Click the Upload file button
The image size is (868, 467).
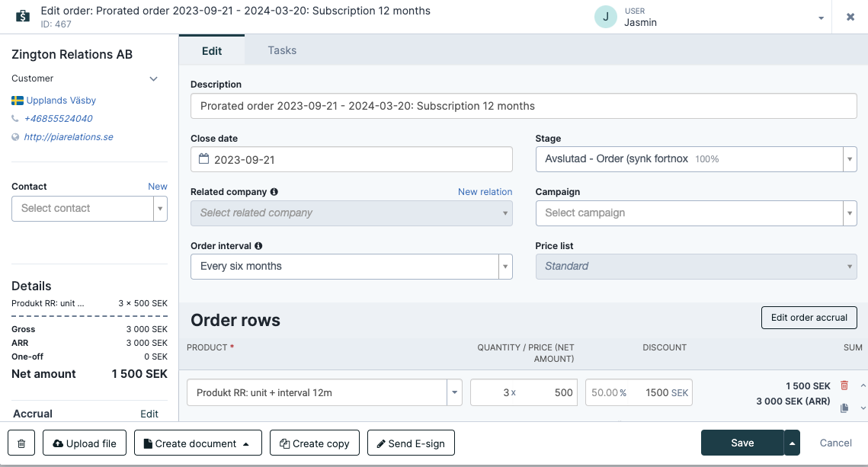pos(84,443)
